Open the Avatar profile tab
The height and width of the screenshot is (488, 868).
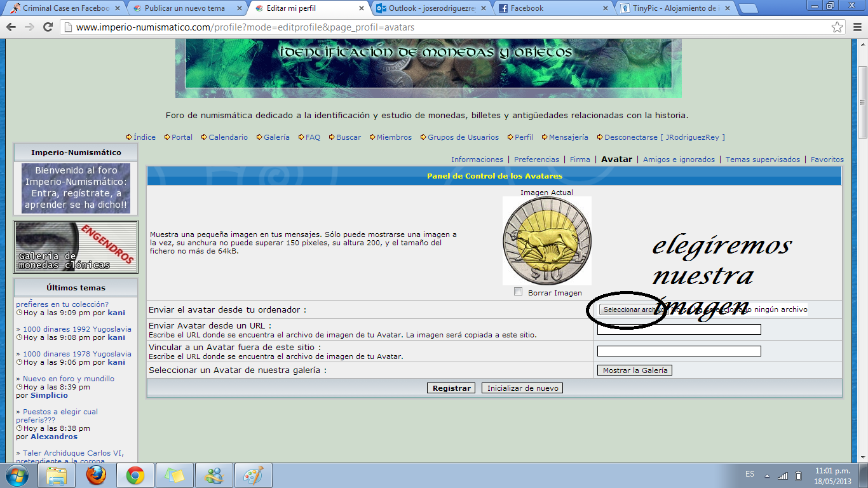pos(617,159)
